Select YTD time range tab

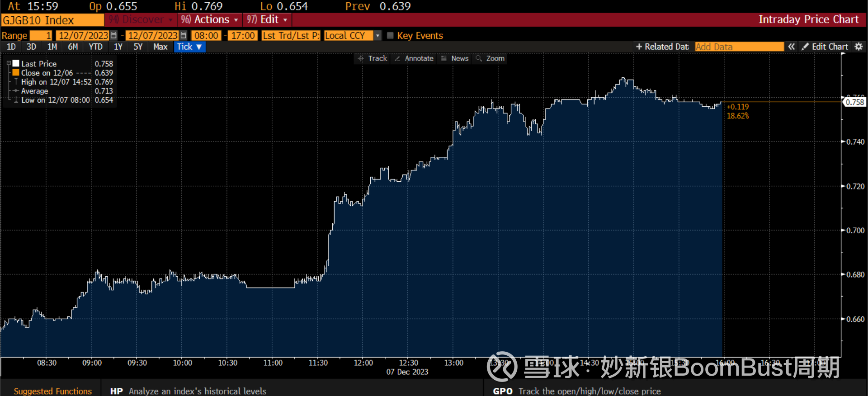pyautogui.click(x=95, y=47)
